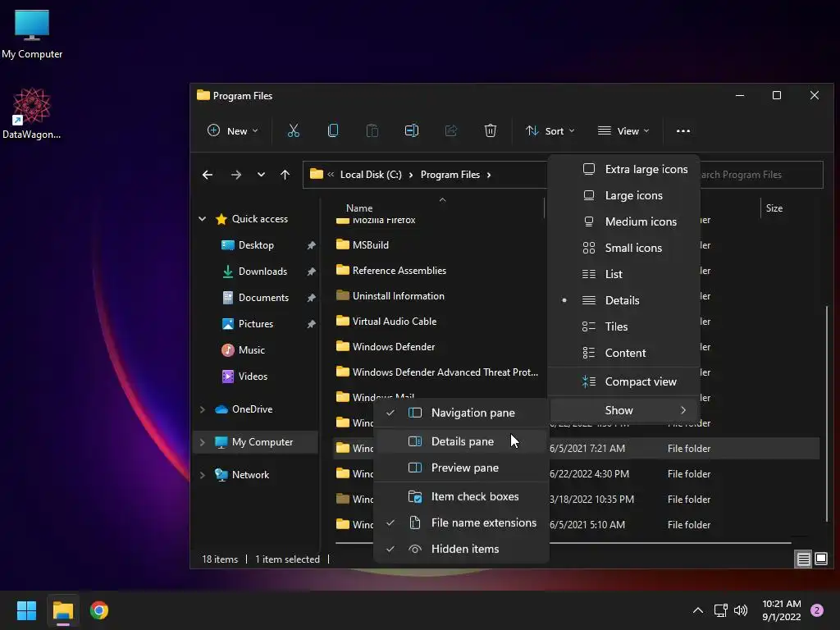
Task: Expand the Network tree node
Action: [202, 475]
